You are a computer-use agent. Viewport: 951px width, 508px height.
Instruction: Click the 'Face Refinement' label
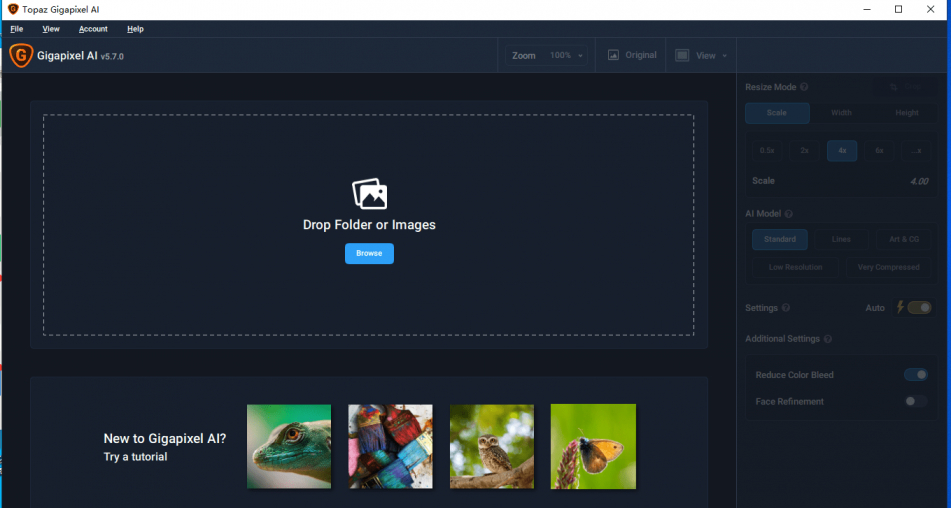pos(790,402)
